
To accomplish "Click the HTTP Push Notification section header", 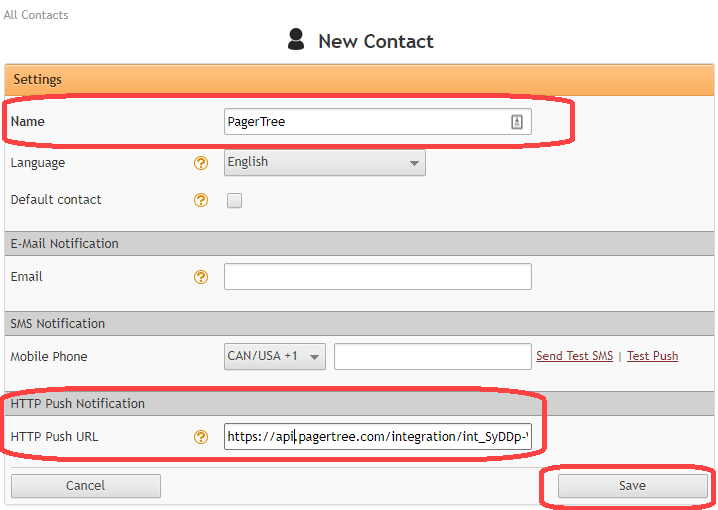I will [x=77, y=404].
